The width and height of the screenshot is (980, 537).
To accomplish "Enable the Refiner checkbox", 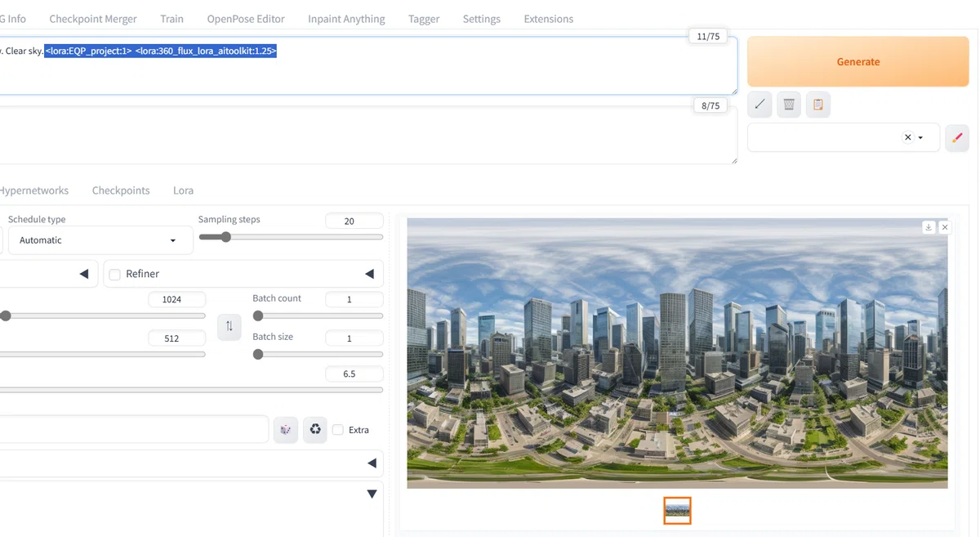I will [115, 275].
